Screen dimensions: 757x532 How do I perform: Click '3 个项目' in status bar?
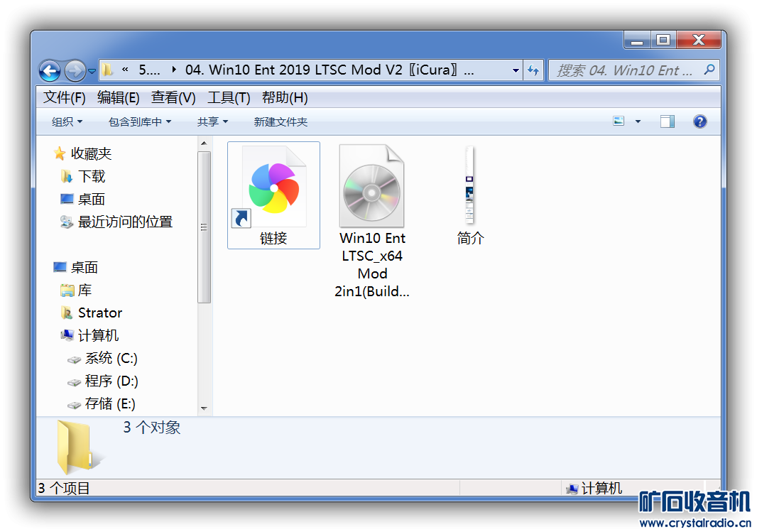point(64,488)
